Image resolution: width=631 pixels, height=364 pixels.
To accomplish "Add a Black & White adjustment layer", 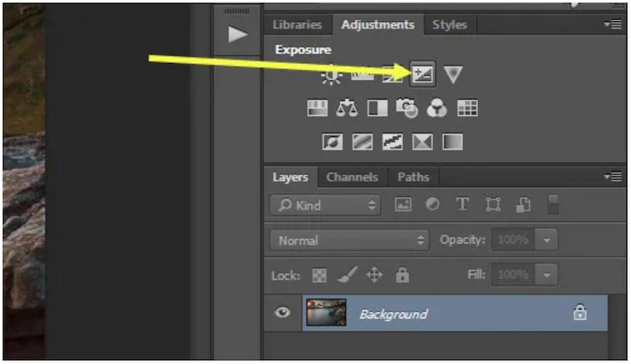I will [378, 109].
